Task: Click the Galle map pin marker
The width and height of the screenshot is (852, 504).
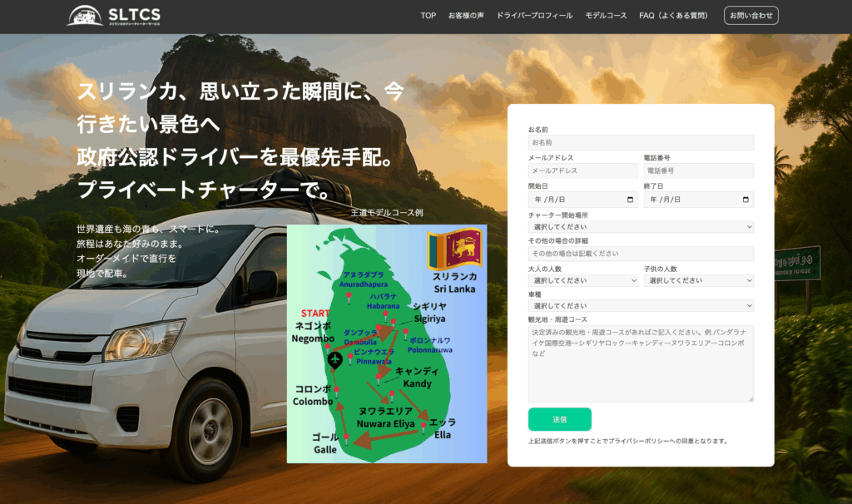Action: click(x=346, y=437)
